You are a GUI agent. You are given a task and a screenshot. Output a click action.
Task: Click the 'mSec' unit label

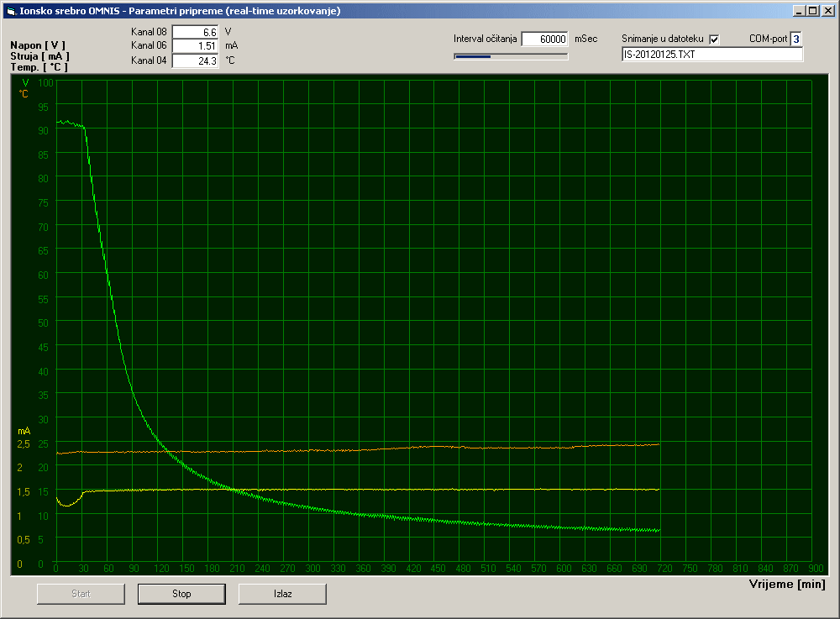click(586, 39)
